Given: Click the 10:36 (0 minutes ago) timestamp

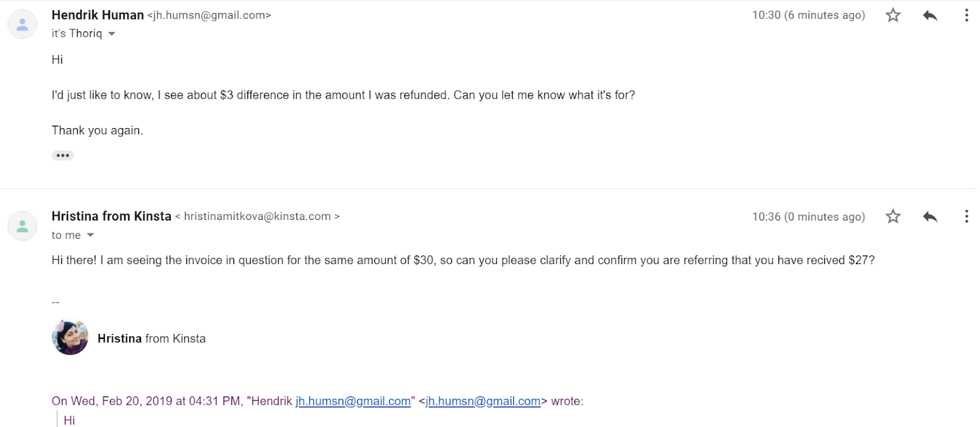Looking at the screenshot, I should pos(809,217).
